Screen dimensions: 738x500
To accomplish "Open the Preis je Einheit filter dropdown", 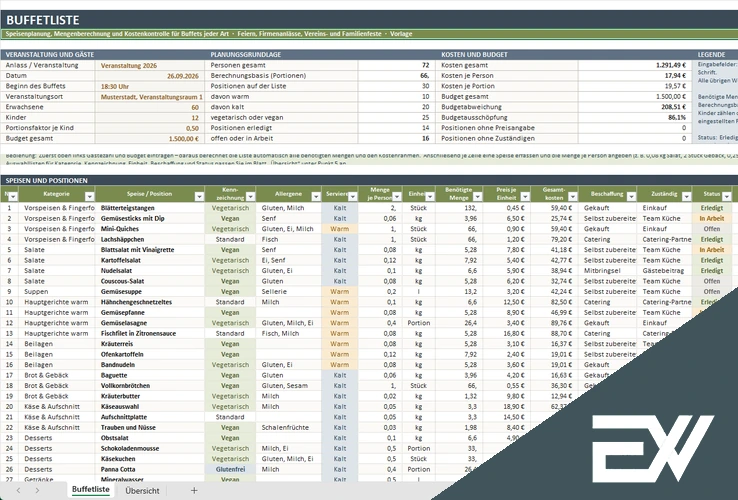I will [x=525, y=197].
